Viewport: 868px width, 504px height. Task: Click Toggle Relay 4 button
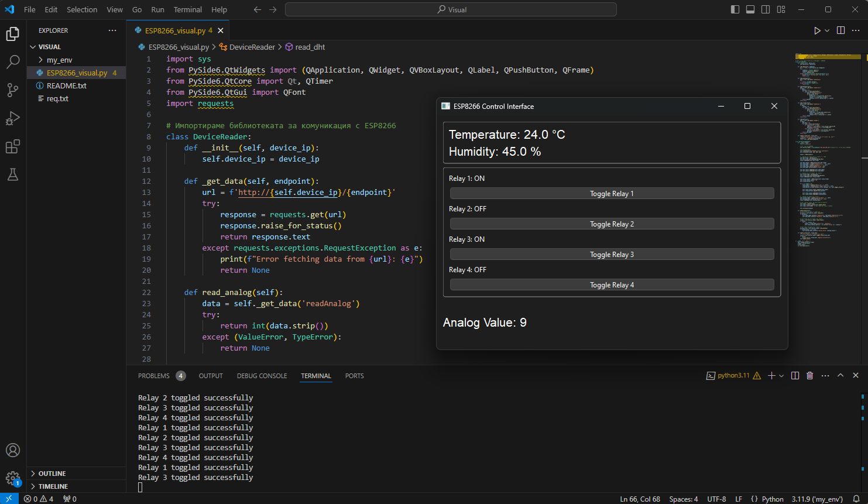[x=612, y=284]
